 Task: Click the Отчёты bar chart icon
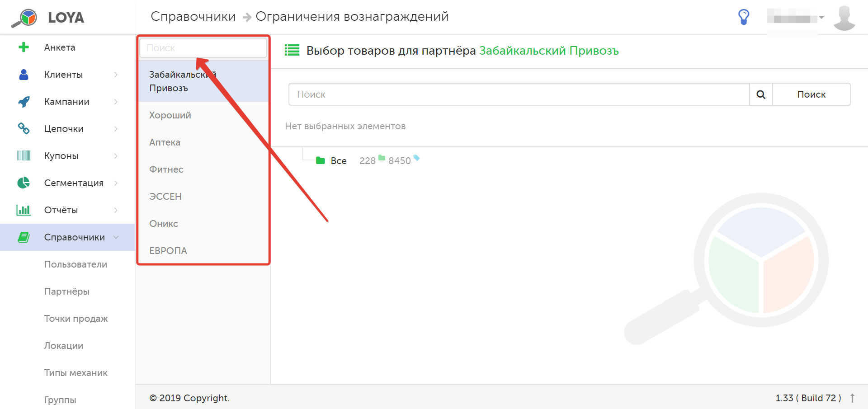[24, 210]
